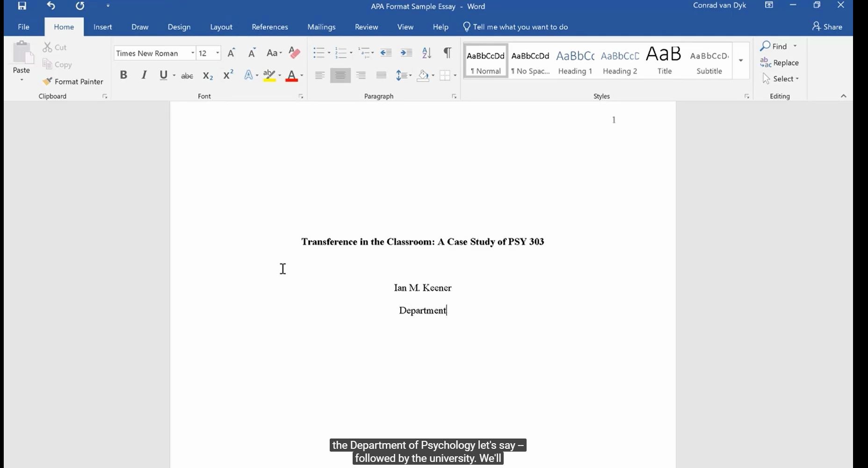The height and width of the screenshot is (468, 868).
Task: Open the Mailings tab
Action: point(321,27)
